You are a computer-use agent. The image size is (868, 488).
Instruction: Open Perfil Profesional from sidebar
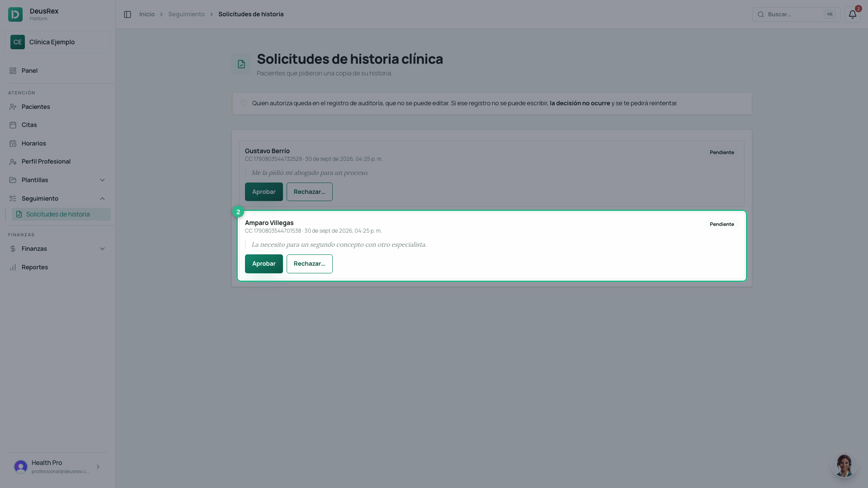57,162
